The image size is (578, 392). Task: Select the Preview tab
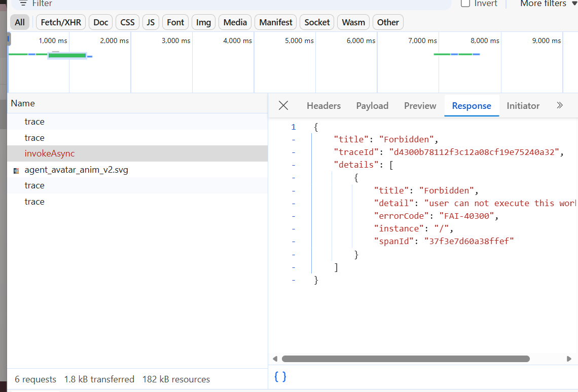[x=420, y=106]
